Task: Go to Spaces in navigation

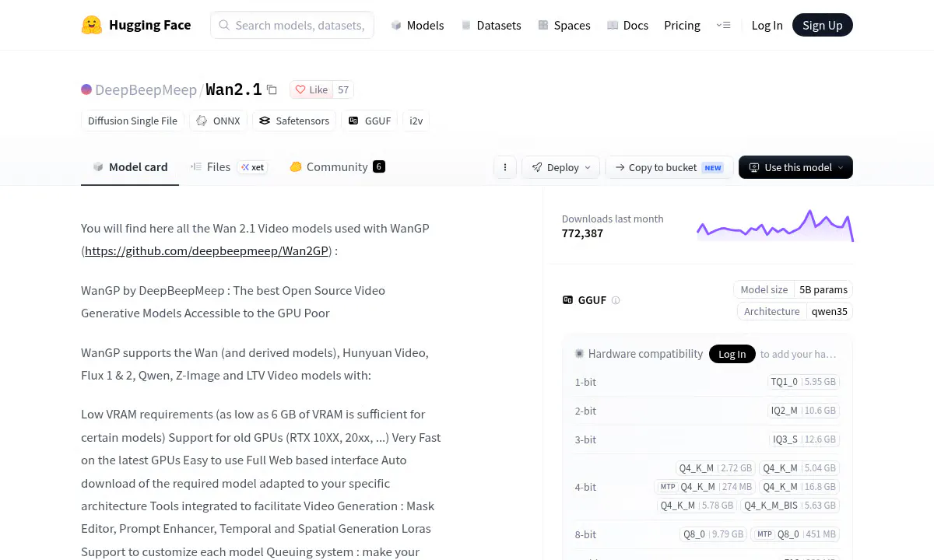Action: pyautogui.click(x=564, y=25)
